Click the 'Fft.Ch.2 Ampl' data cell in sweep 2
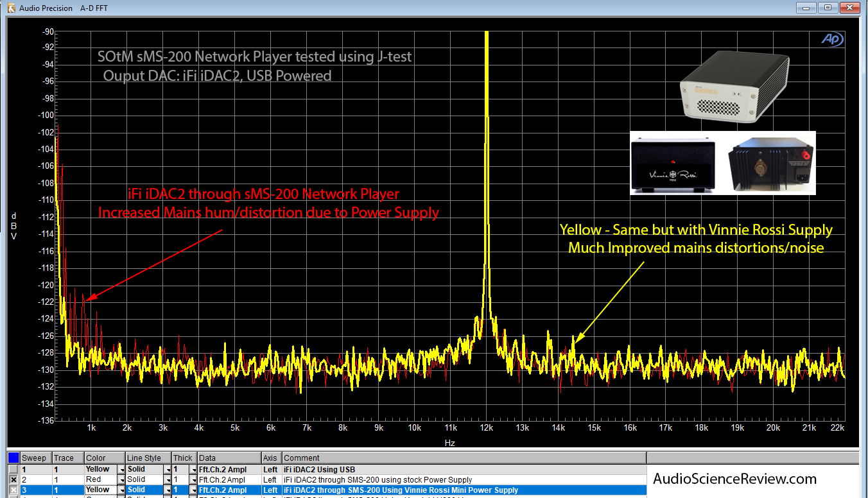Image resolution: width=868 pixels, height=498 pixels. (229, 479)
